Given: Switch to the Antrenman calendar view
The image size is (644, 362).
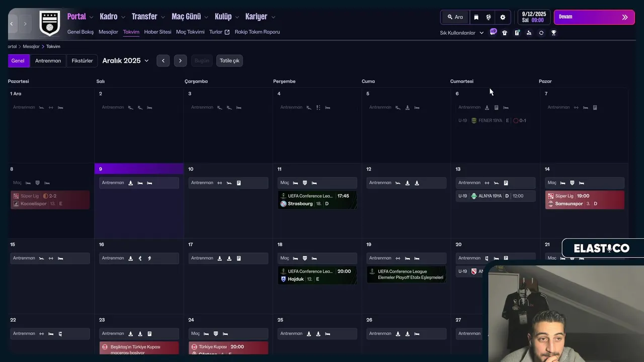Looking at the screenshot, I should pyautogui.click(x=48, y=61).
